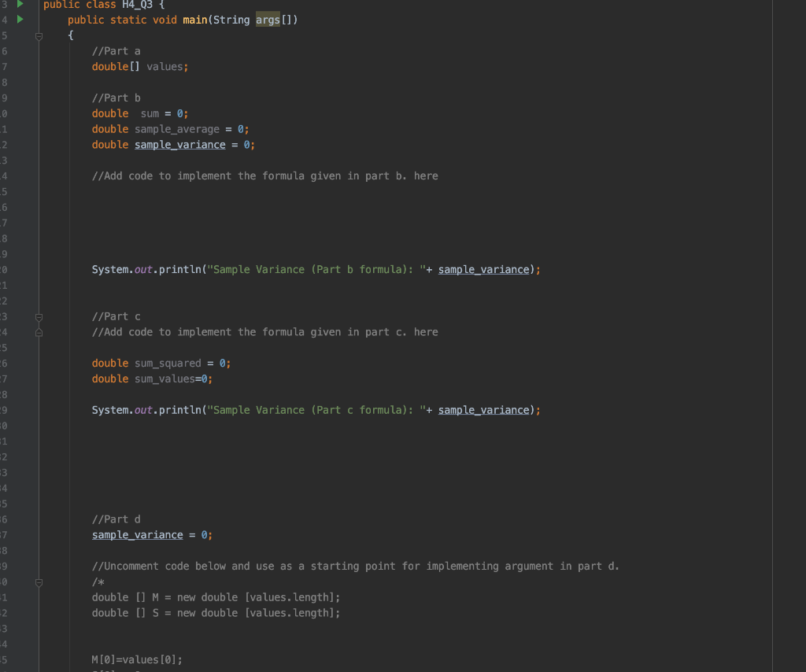Screen dimensions: 806x672
Task: Fold the block comment starting with /*
Action: click(39, 582)
